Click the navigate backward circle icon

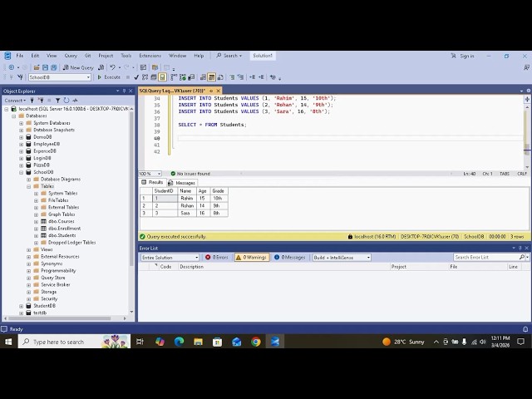pos(11,67)
